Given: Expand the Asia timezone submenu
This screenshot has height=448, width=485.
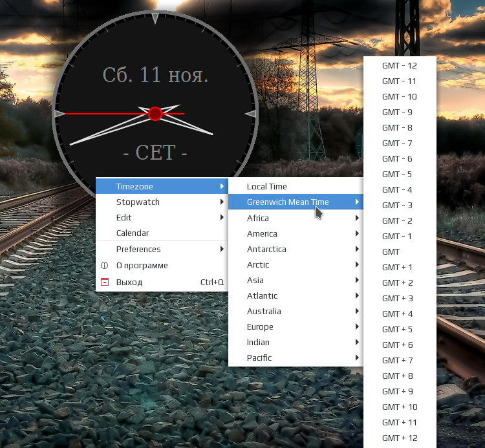Looking at the screenshot, I should [296, 280].
